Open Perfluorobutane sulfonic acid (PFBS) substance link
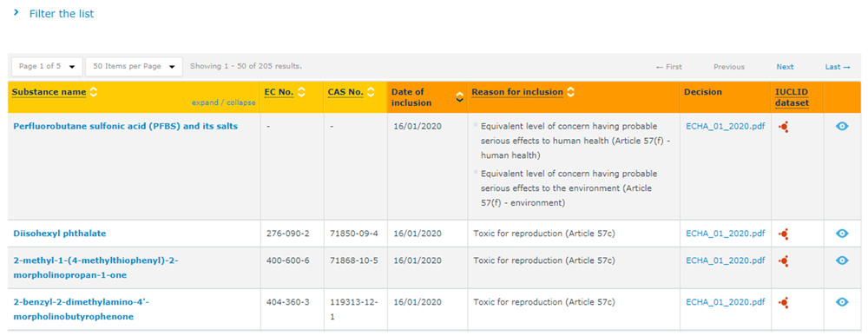The image size is (868, 336). [126, 126]
